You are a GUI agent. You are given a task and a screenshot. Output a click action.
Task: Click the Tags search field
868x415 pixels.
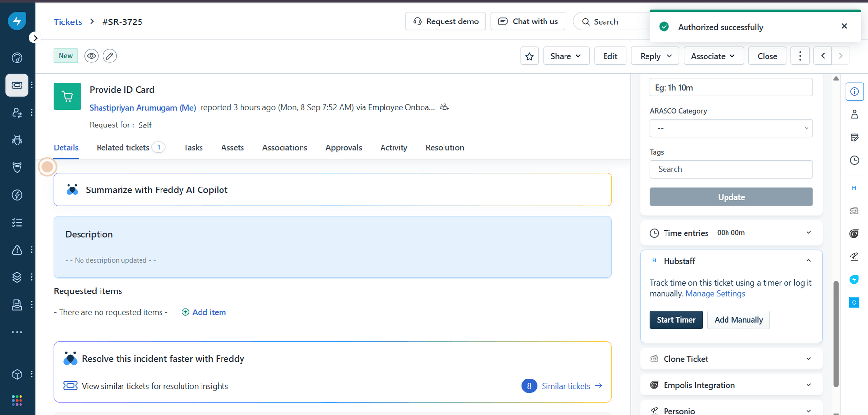731,169
